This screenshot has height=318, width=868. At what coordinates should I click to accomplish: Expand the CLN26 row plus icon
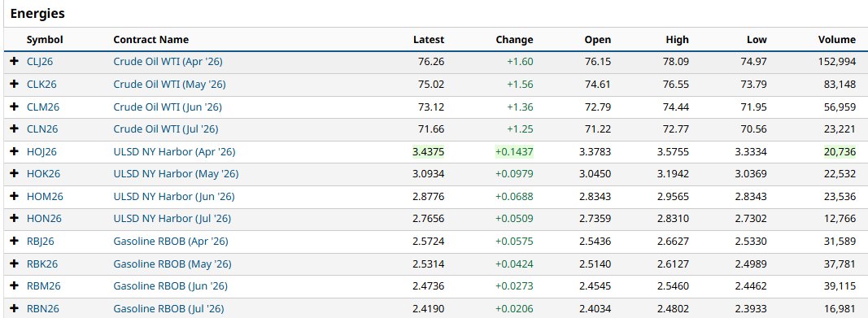[x=15, y=129]
